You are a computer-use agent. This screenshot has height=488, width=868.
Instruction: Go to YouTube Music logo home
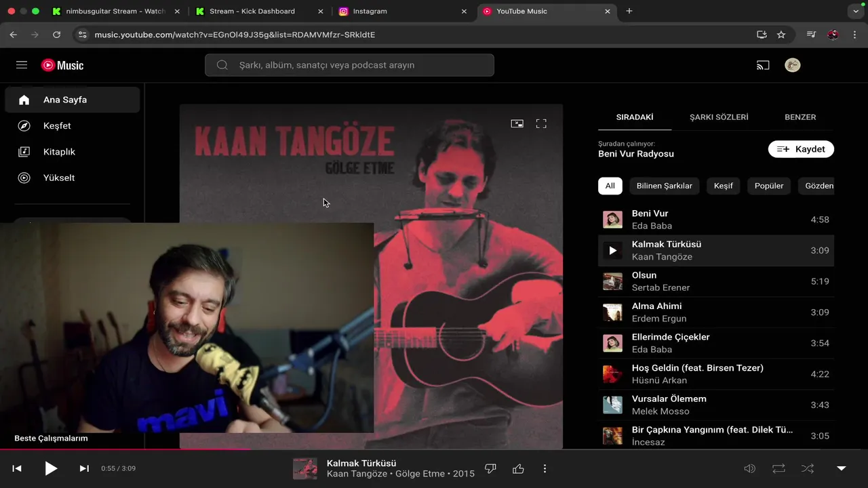pyautogui.click(x=62, y=65)
